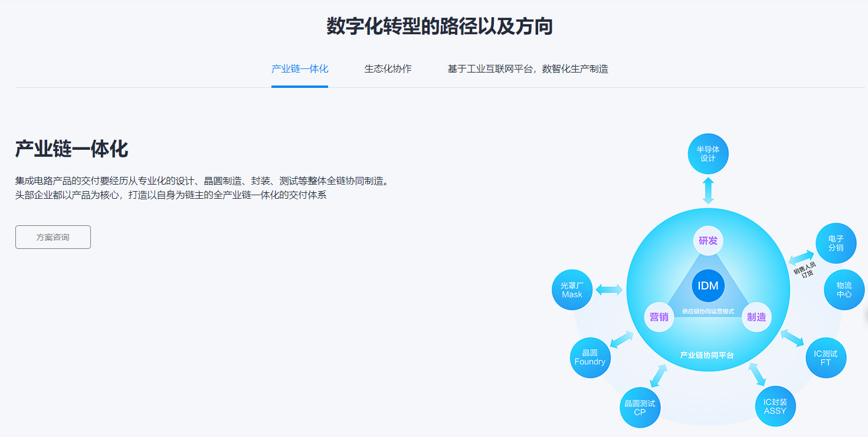Select the IC测试 FT node
This screenshot has height=437, width=868.
pos(826,358)
